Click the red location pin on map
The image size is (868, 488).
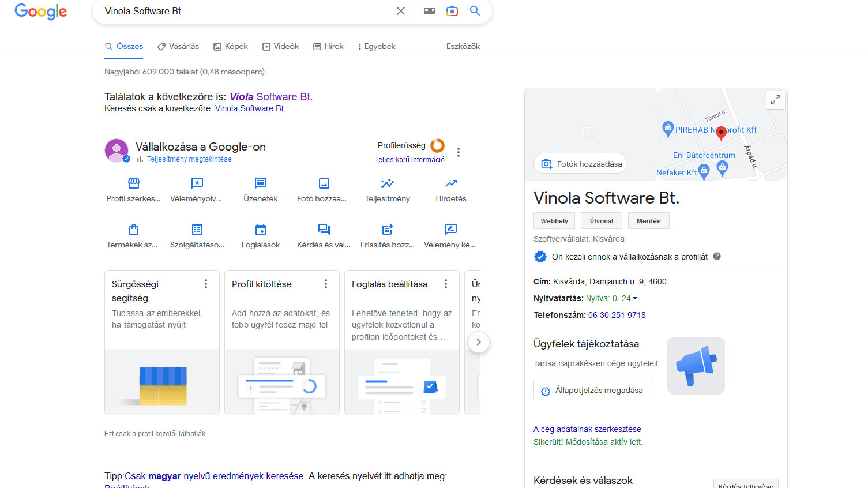(x=721, y=134)
